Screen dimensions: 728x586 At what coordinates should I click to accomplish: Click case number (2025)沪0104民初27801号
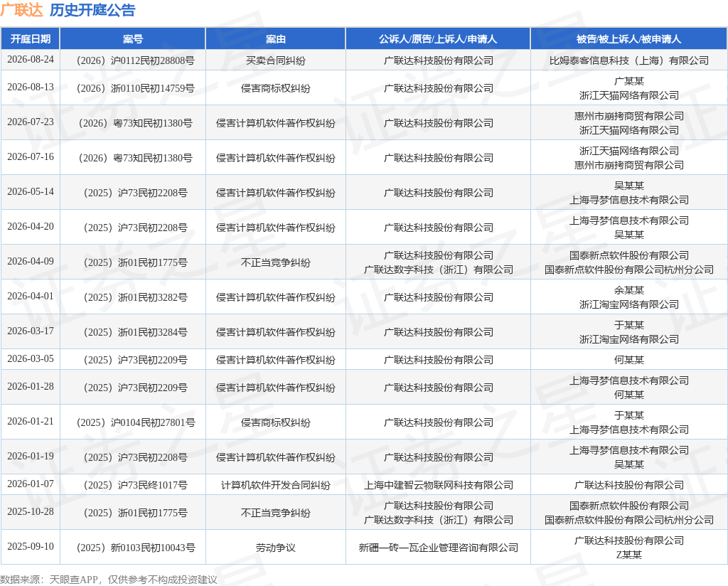pos(135,422)
